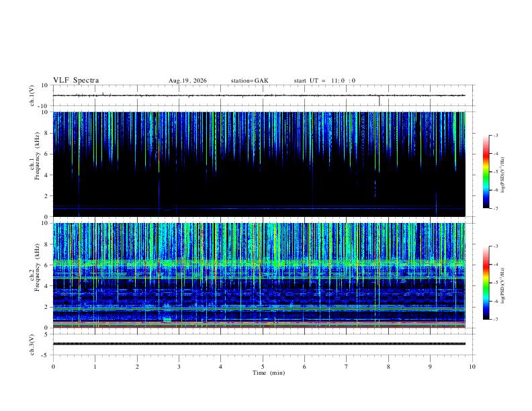Click the 9 minute tick on time axis

(430, 367)
